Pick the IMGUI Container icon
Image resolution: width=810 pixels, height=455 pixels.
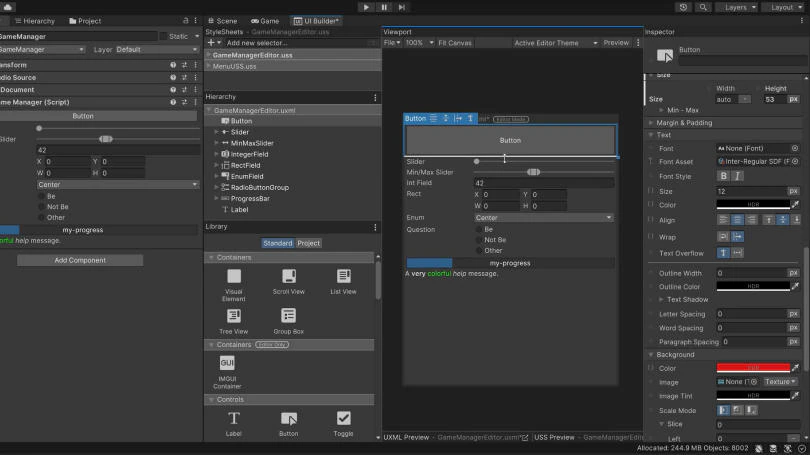(227, 363)
